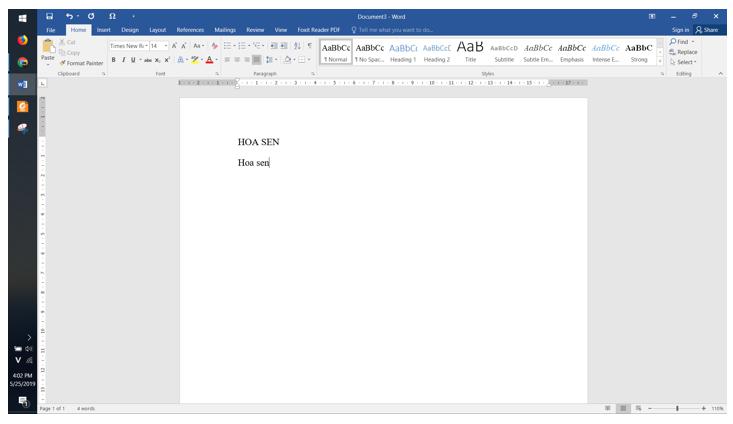This screenshot has width=733, height=424.
Task: Toggle italic formatting
Action: pos(123,60)
